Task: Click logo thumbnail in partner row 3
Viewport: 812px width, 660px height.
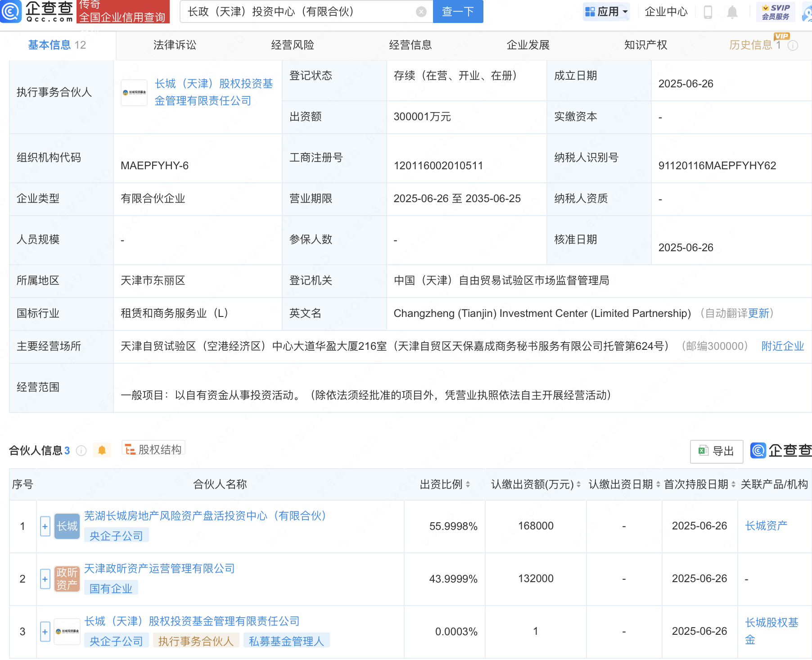Action: point(67,632)
